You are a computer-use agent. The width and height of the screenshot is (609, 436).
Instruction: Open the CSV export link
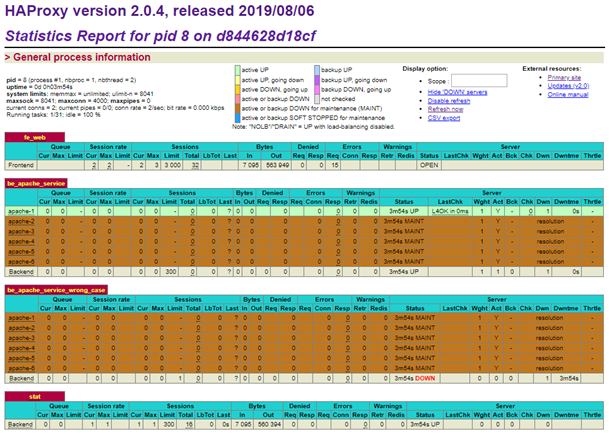[x=444, y=118]
